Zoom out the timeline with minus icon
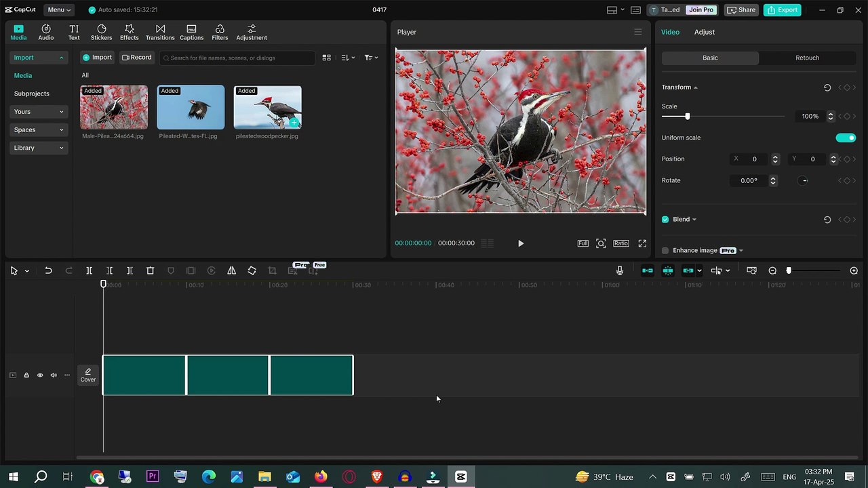This screenshot has width=868, height=488. pyautogui.click(x=772, y=270)
